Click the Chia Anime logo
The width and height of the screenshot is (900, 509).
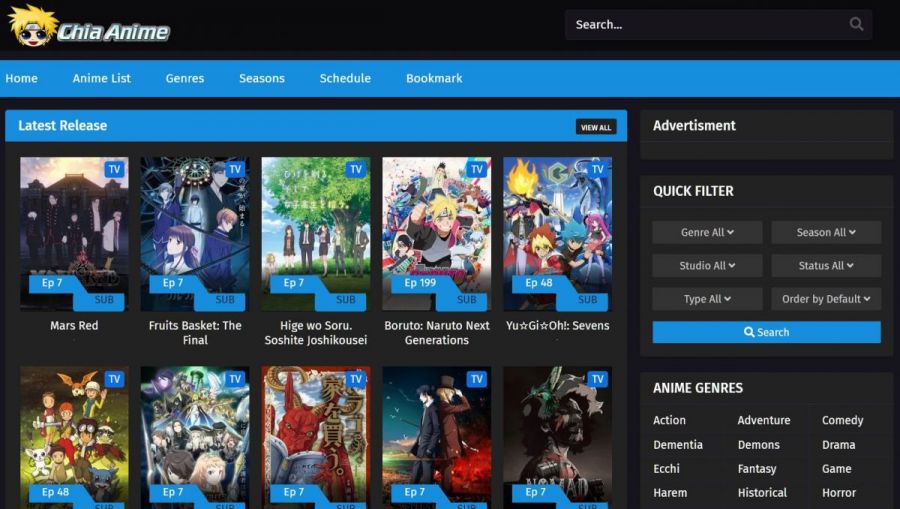tap(89, 26)
